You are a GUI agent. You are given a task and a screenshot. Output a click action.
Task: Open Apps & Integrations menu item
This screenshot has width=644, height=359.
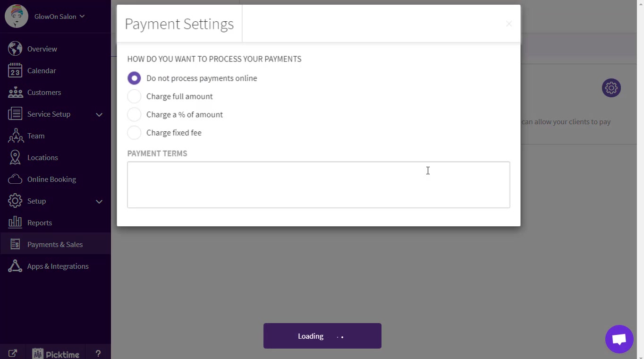click(x=58, y=266)
